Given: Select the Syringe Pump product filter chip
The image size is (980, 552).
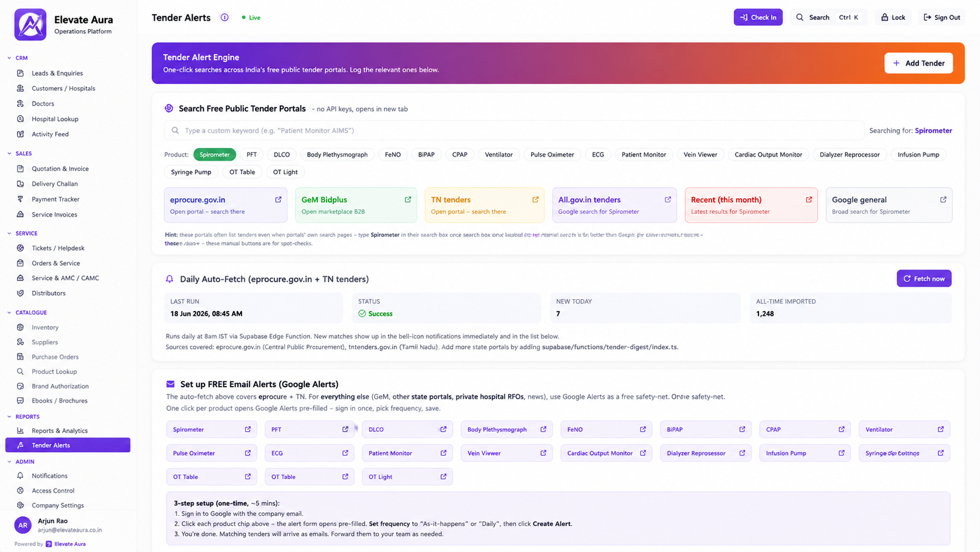Looking at the screenshot, I should pyautogui.click(x=191, y=172).
